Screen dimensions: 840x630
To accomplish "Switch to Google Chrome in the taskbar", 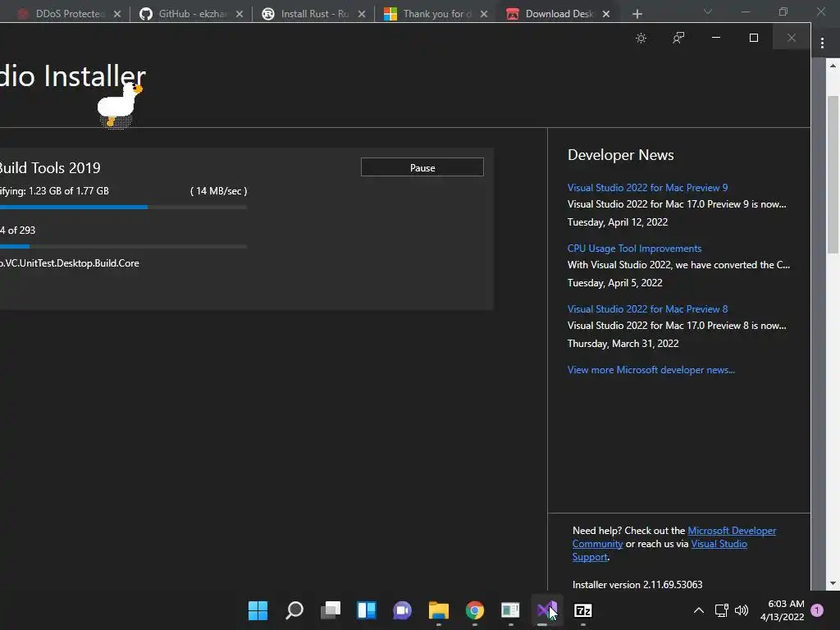I will click(x=475, y=610).
